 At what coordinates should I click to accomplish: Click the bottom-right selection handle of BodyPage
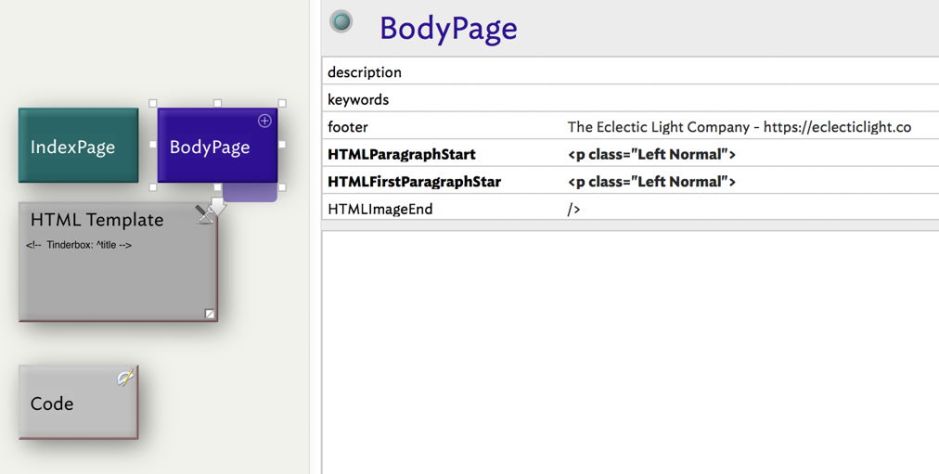click(x=282, y=187)
